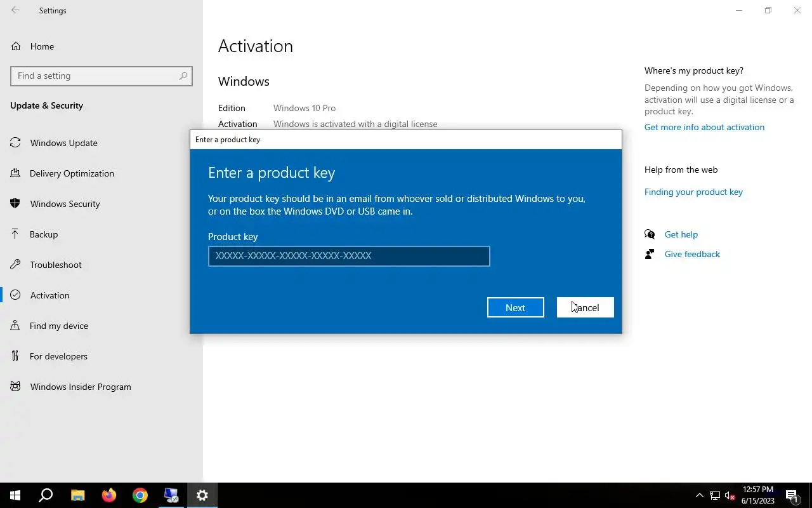Click the back arrow in Settings title bar

click(x=15, y=10)
